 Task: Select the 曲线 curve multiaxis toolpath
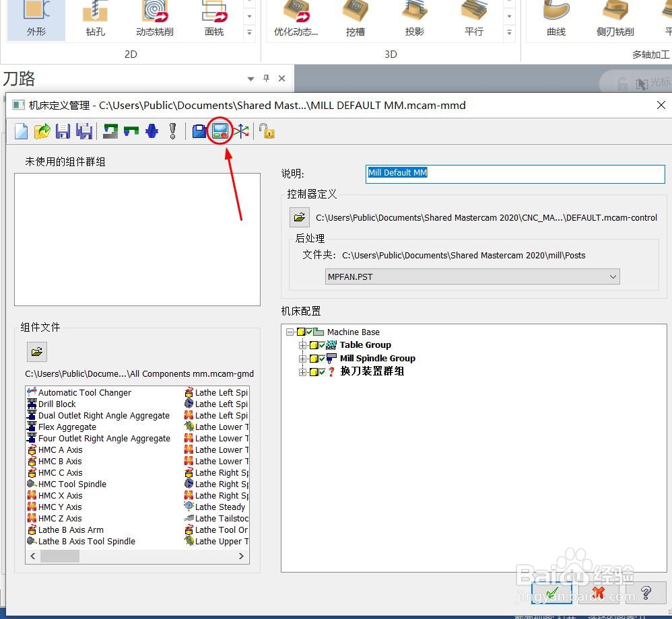(x=556, y=20)
